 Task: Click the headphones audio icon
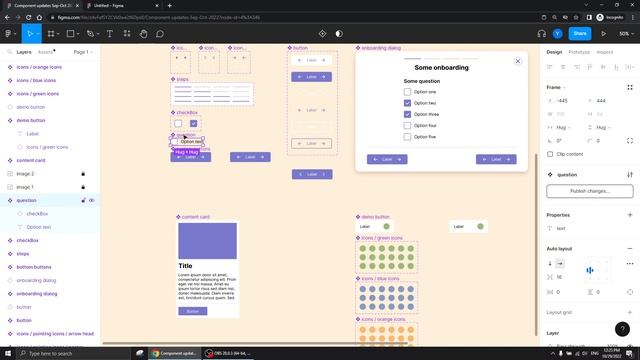tap(542, 34)
